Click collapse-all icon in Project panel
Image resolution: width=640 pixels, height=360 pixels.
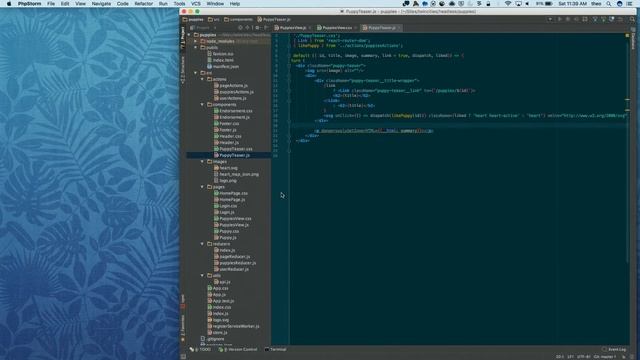pos(248,28)
